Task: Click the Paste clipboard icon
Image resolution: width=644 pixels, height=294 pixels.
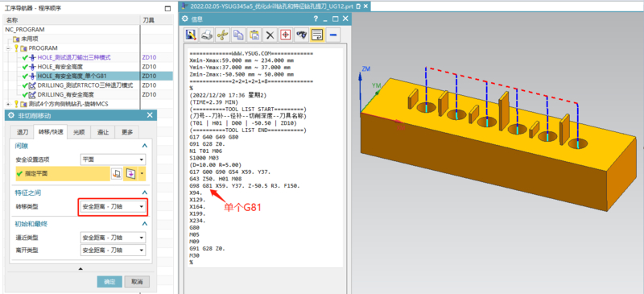Action: point(254,35)
